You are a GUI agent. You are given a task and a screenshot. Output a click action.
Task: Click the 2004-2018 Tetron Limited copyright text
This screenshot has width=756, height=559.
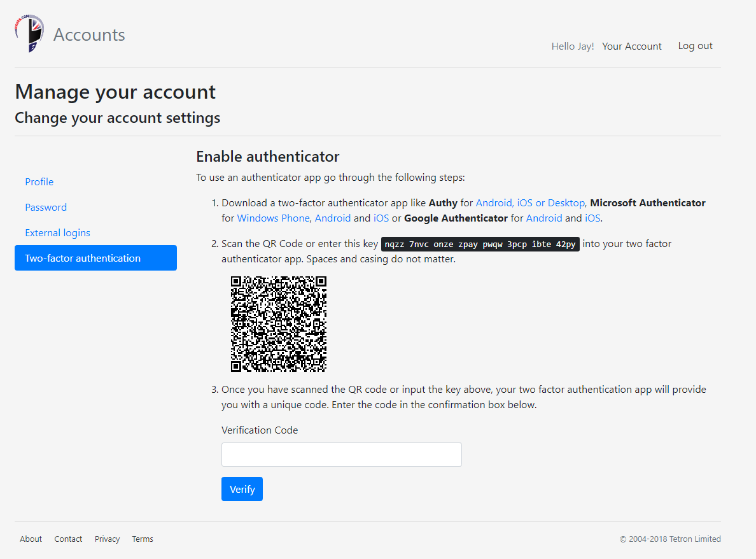(x=670, y=539)
